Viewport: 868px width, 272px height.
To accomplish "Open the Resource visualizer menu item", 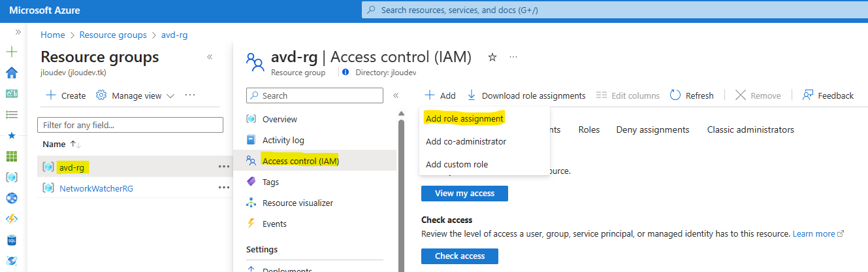I will point(297,203).
